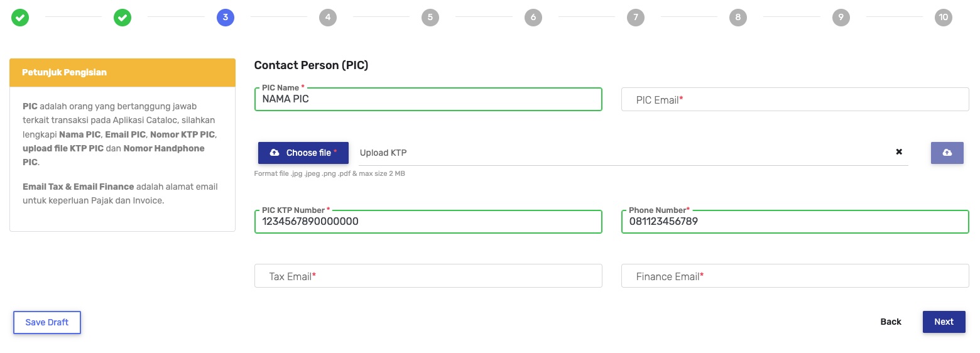
Task: Select step 9 circle in the stepper
Action: (841, 18)
